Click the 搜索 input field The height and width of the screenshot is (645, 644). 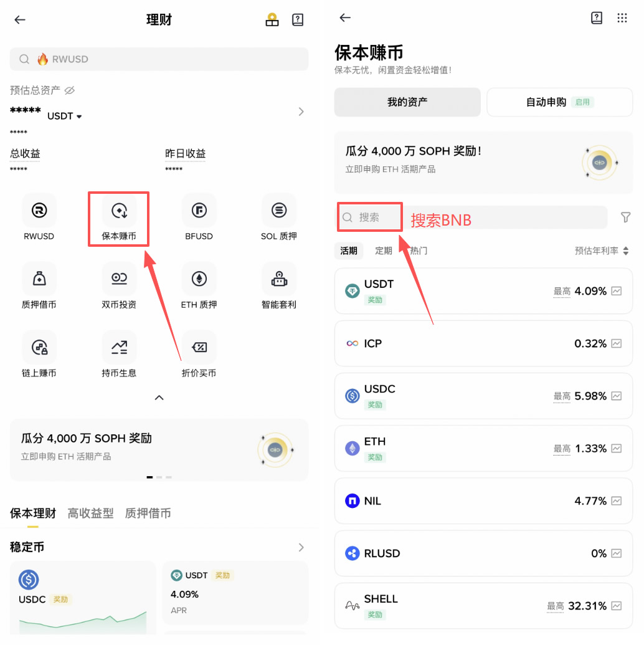click(x=473, y=217)
